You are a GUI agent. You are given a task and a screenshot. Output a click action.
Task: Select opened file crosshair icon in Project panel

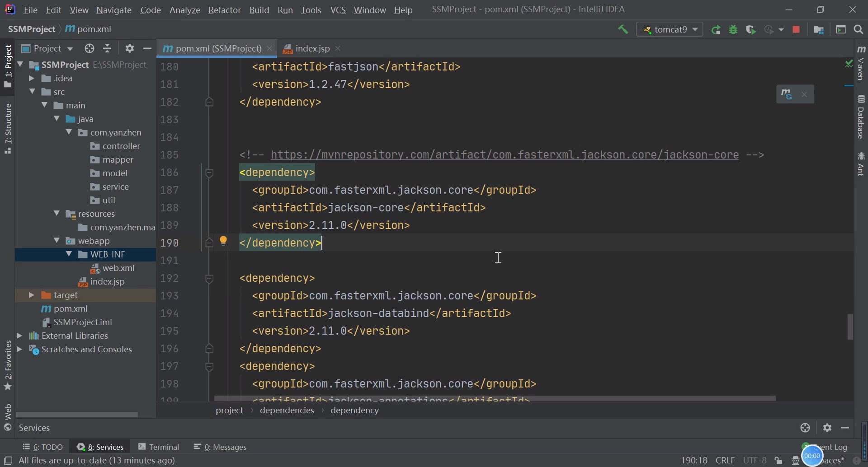pyautogui.click(x=90, y=48)
